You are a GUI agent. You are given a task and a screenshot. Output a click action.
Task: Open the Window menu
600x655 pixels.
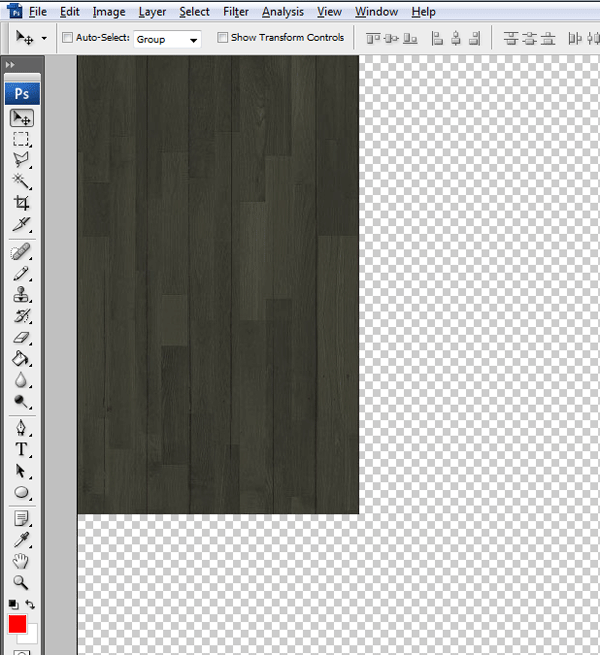(376, 12)
